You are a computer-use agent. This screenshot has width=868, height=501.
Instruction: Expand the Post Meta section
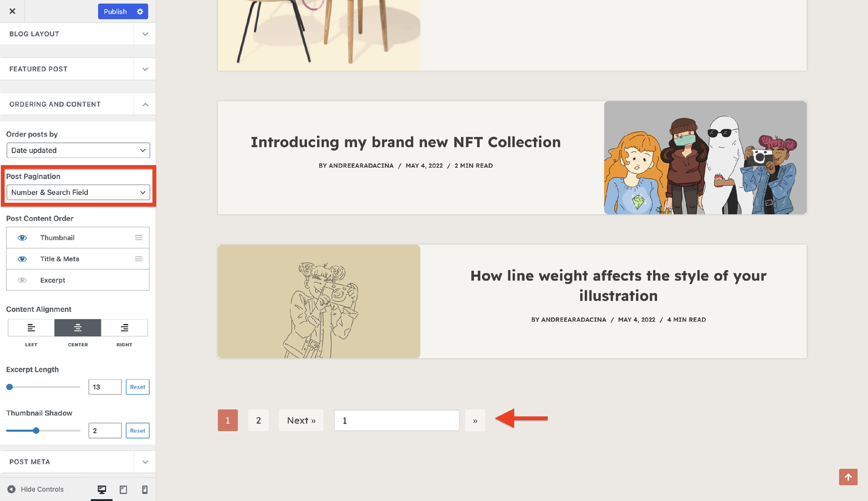[x=145, y=462]
